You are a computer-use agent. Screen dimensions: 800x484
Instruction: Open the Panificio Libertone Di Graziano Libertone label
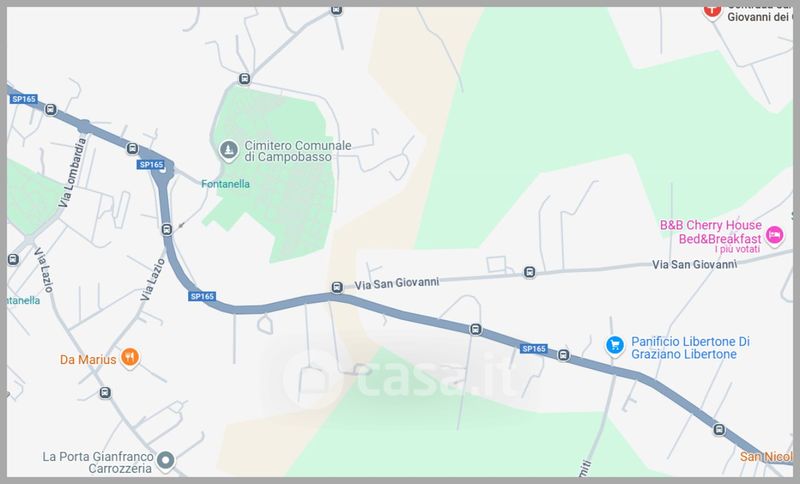tap(690, 348)
